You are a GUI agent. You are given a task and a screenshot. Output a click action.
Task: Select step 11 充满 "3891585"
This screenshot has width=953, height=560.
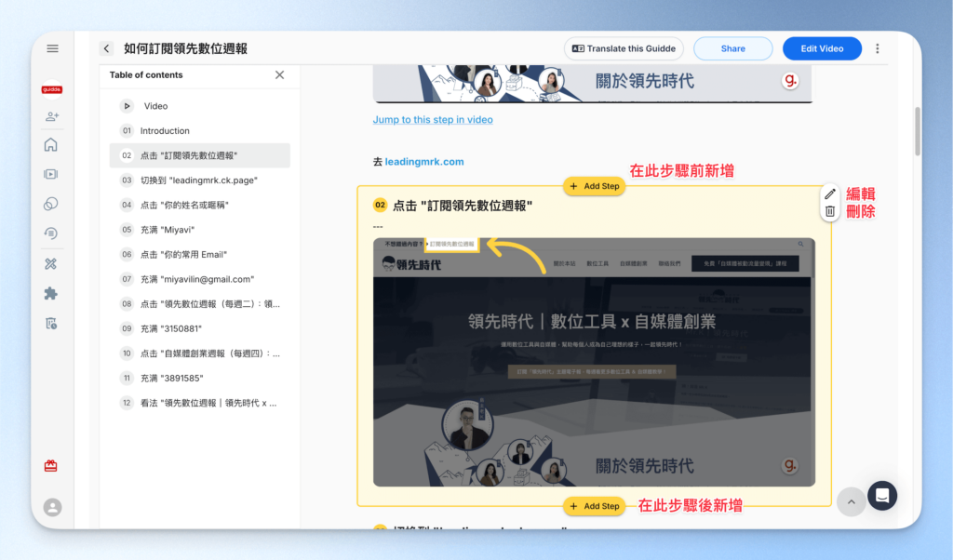tap(199, 378)
